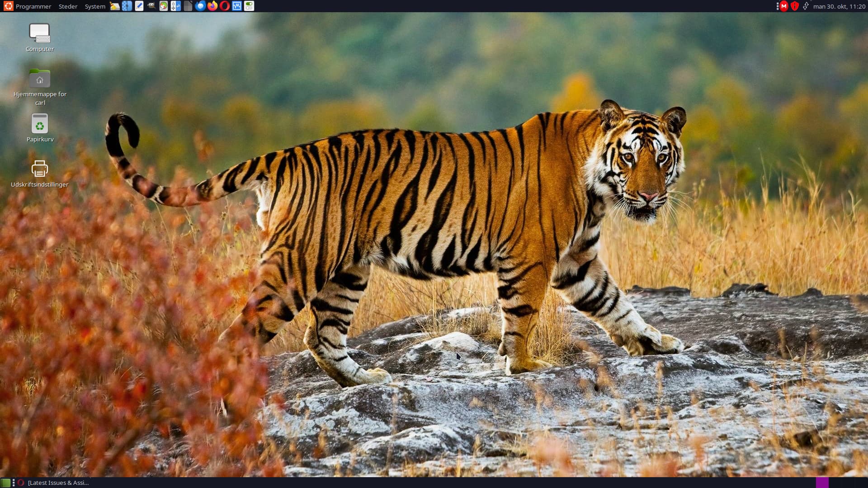The image size is (868, 488).
Task: Launch the dark gray document application icon
Action: click(x=188, y=6)
